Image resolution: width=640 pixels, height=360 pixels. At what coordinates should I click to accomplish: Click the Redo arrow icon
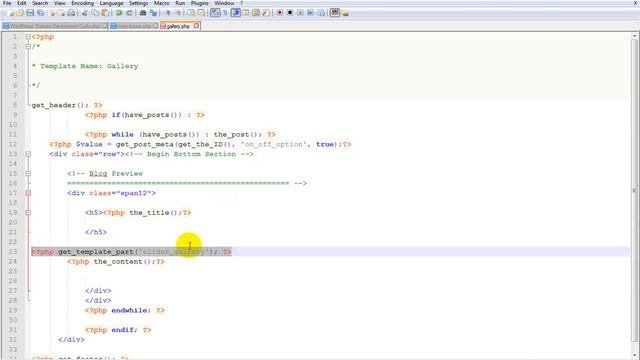click(x=129, y=13)
